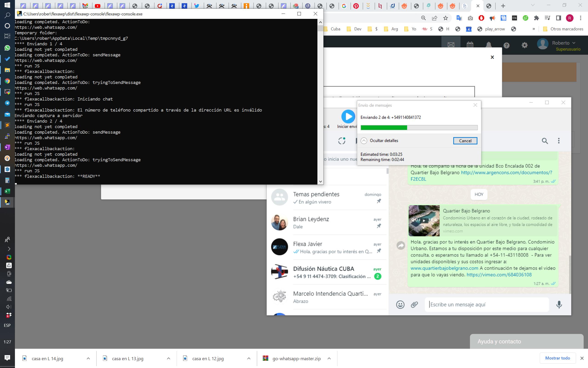Open the vimeo.com/684036108 link
This screenshot has width=588, height=368.
pyautogui.click(x=499, y=275)
